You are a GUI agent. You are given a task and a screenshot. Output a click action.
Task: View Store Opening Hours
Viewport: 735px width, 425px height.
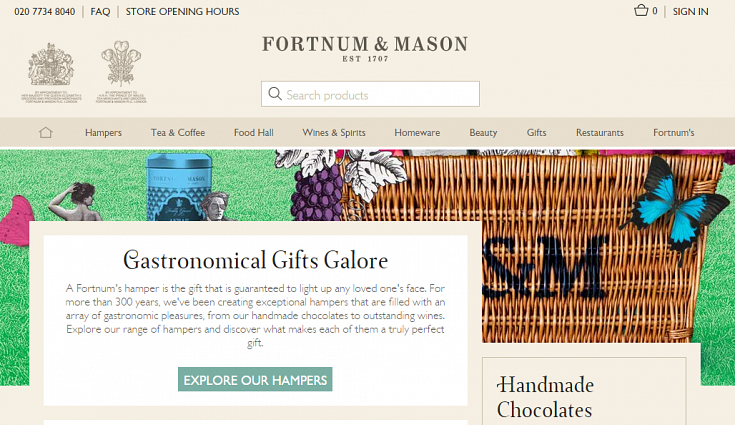coord(182,11)
